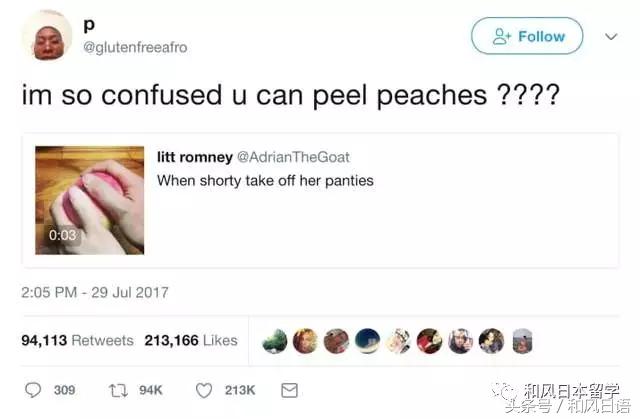Click the 94K retweet count
The width and height of the screenshot is (640, 419).
[x=151, y=390]
